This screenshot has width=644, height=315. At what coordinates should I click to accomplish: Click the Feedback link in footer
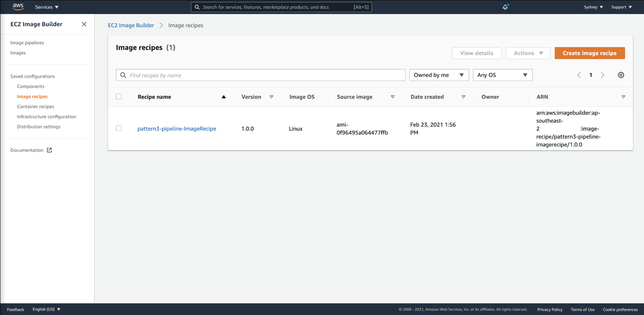click(15, 310)
